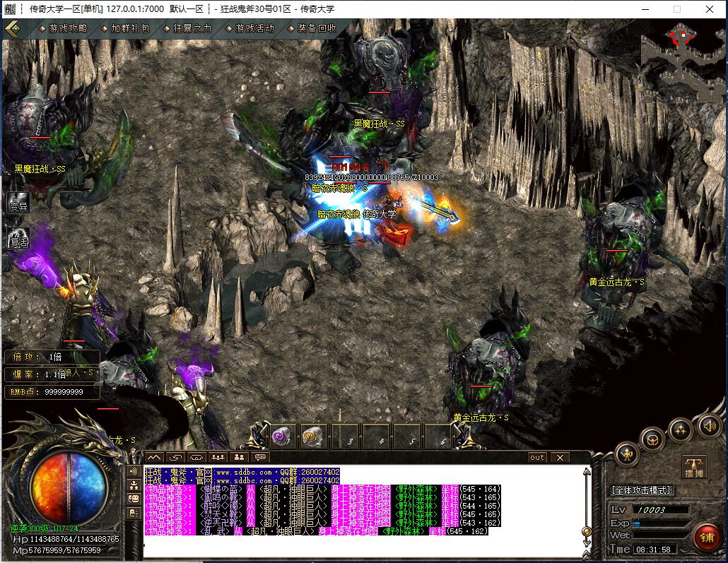728x563 pixels.
Task: Open the 摆摊 stall scales icon
Action: [x=694, y=466]
